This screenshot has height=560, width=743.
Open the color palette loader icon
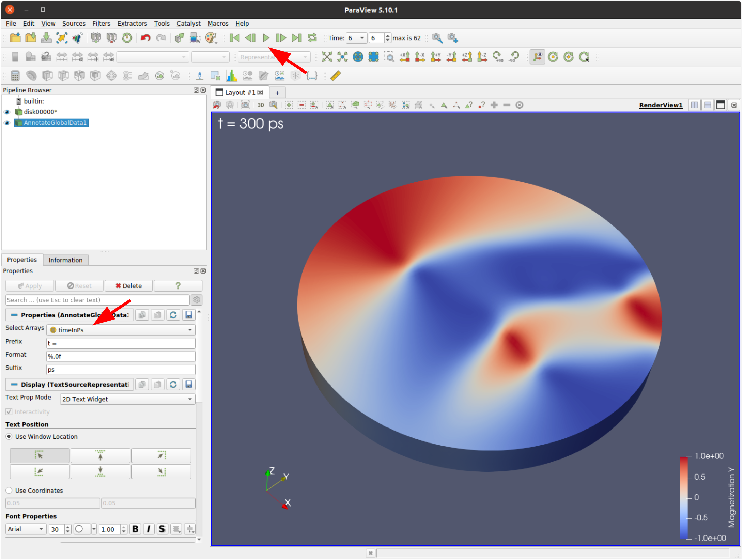click(211, 38)
